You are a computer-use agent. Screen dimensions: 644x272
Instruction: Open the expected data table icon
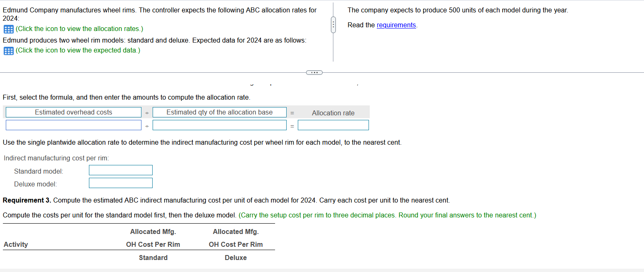tap(8, 51)
